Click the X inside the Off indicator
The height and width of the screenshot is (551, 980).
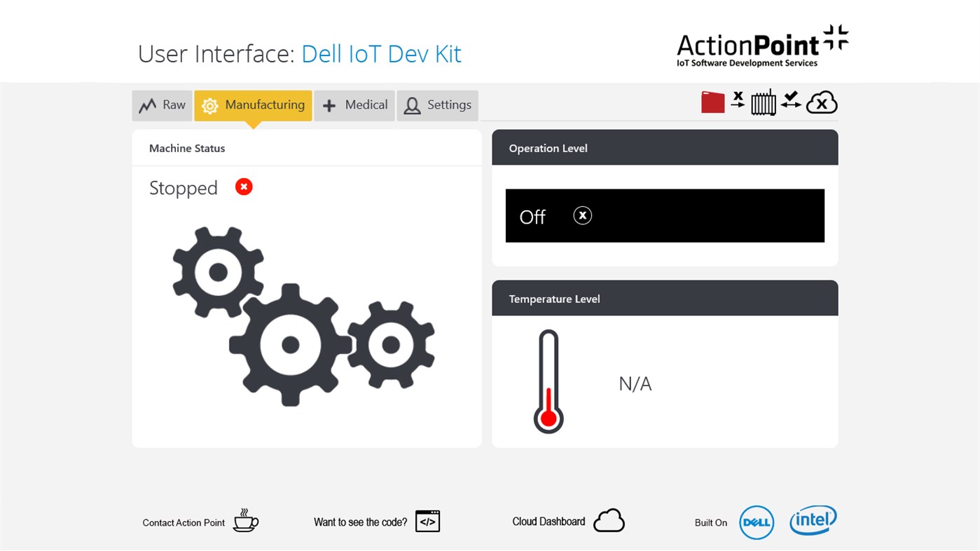(x=582, y=215)
